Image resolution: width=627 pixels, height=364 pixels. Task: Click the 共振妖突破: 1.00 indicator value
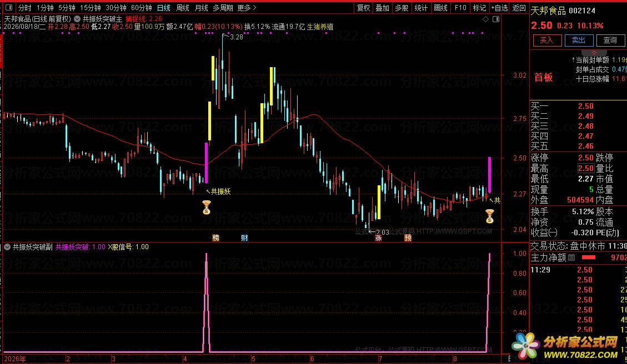(x=81, y=247)
